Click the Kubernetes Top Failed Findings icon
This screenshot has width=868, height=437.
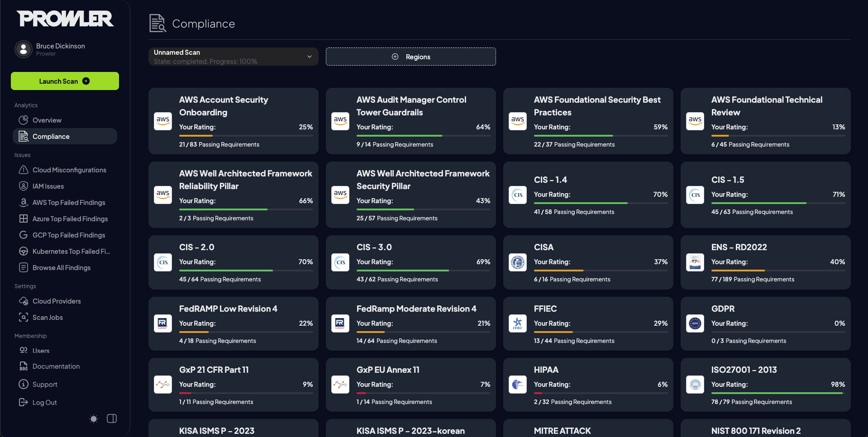24,251
